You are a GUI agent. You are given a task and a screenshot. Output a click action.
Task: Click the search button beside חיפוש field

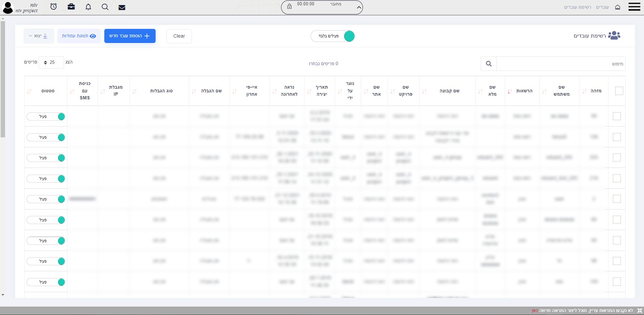(488, 64)
